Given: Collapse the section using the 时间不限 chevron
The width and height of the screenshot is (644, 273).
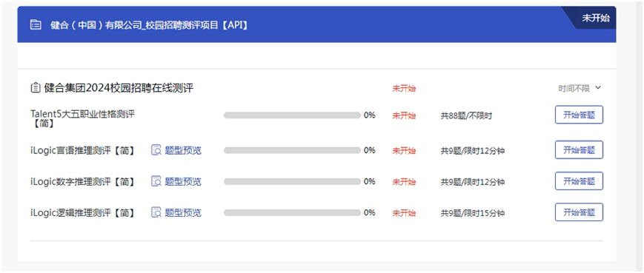Looking at the screenshot, I should pyautogui.click(x=598, y=88).
